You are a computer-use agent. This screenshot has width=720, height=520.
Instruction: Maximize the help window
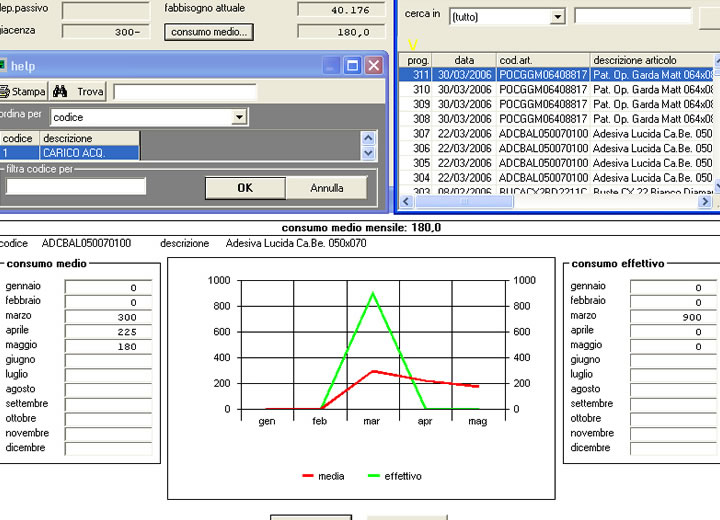click(x=352, y=66)
